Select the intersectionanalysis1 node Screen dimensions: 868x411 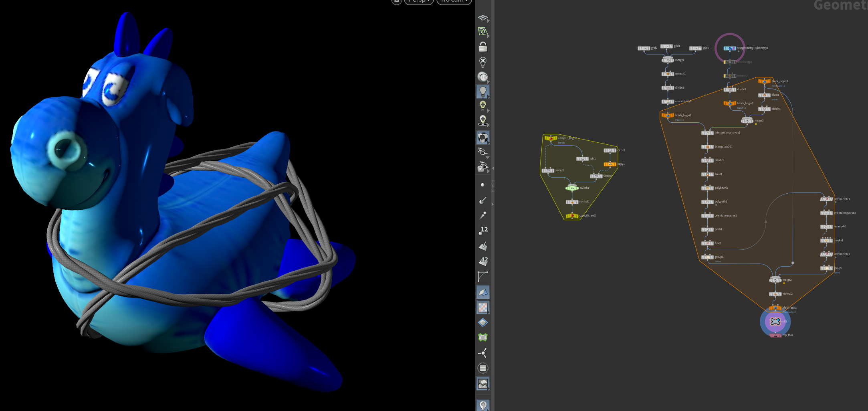(x=707, y=133)
